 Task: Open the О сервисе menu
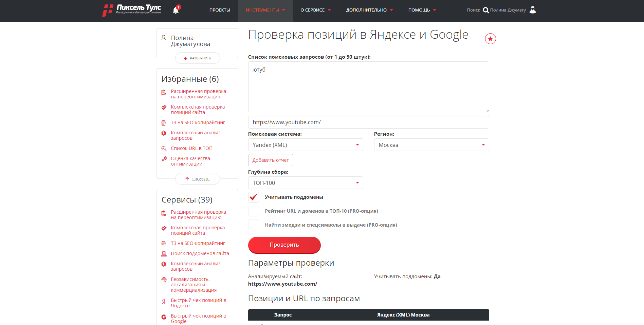pyautogui.click(x=315, y=10)
